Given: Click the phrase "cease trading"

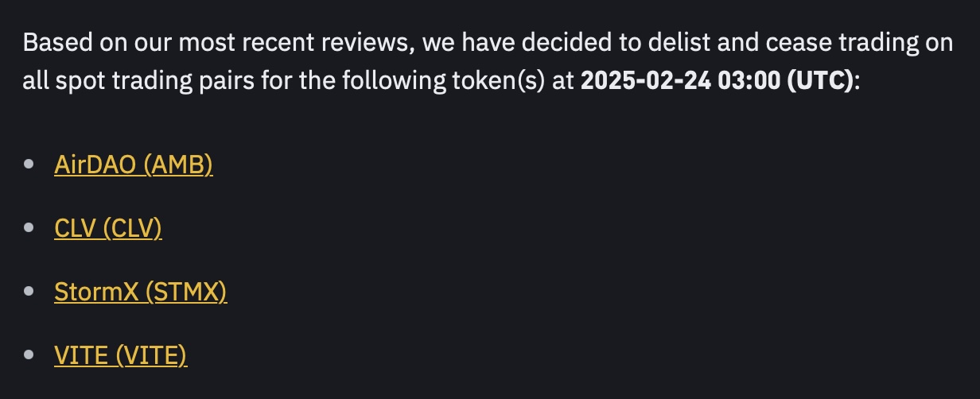Looking at the screenshot, I should [x=845, y=42].
